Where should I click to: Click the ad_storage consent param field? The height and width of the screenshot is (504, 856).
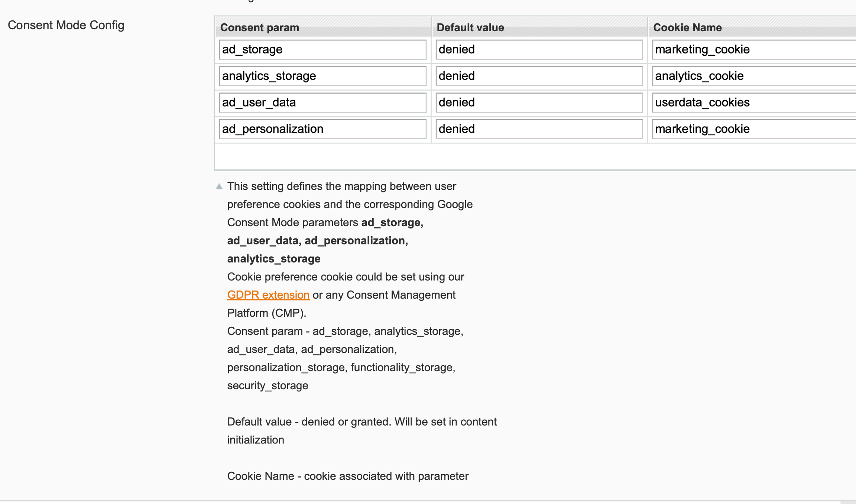[322, 49]
